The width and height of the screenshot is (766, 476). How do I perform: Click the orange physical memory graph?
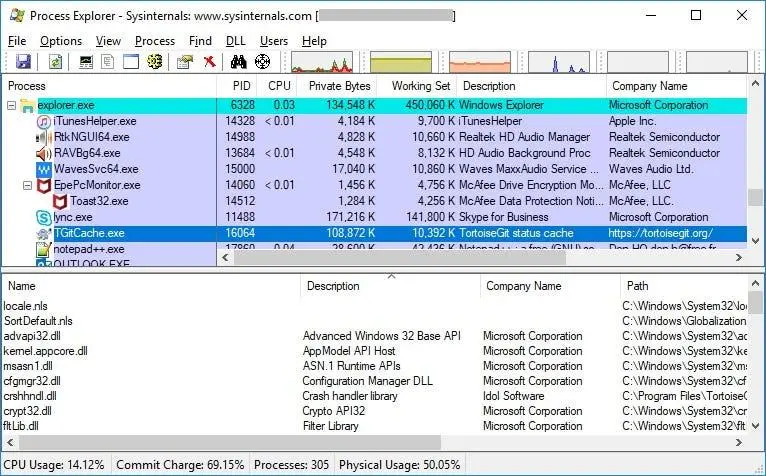click(480, 62)
